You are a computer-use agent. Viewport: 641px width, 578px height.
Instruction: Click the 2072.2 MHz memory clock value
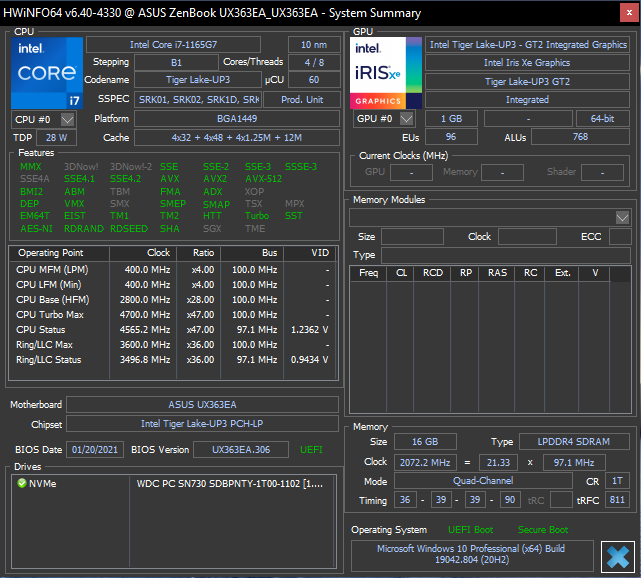pyautogui.click(x=425, y=463)
